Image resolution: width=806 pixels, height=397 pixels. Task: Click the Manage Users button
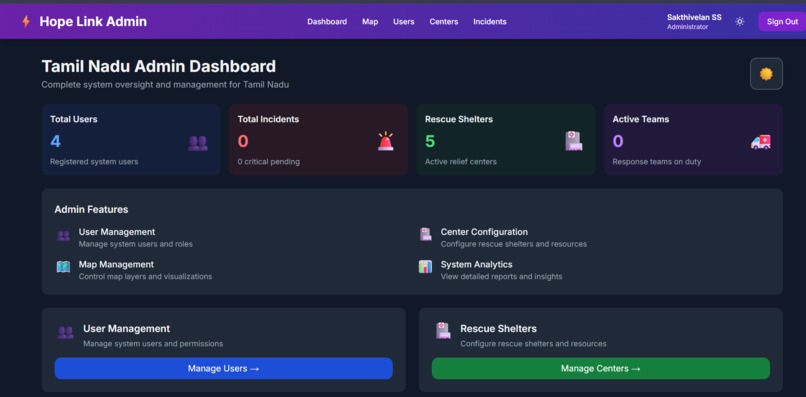tap(224, 369)
